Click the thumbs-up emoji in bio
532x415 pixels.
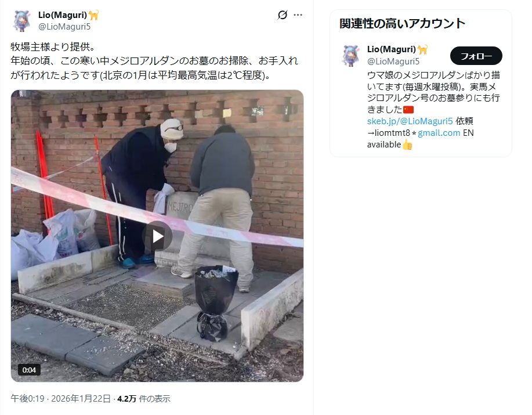point(407,145)
